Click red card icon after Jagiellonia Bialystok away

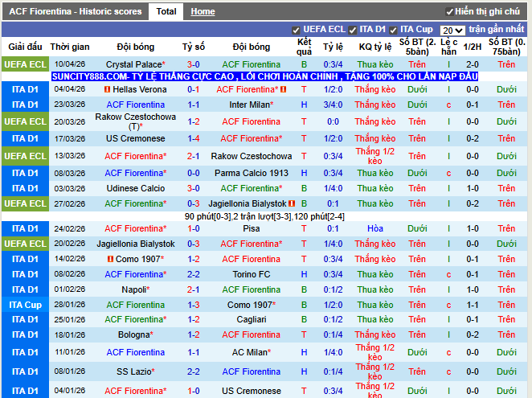tap(292, 204)
